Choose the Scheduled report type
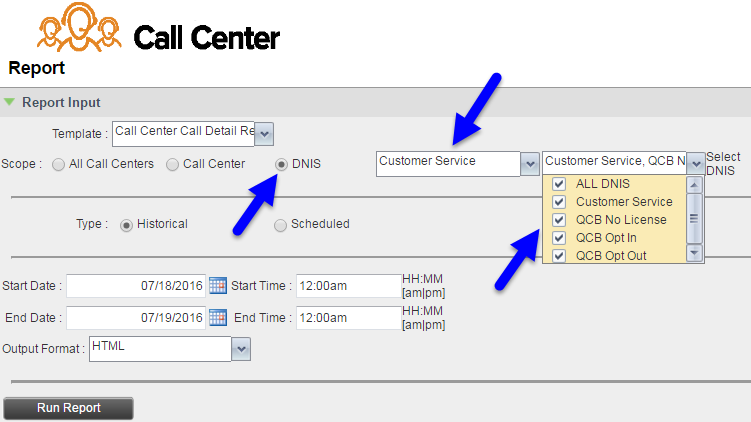751x422 pixels. coord(281,224)
